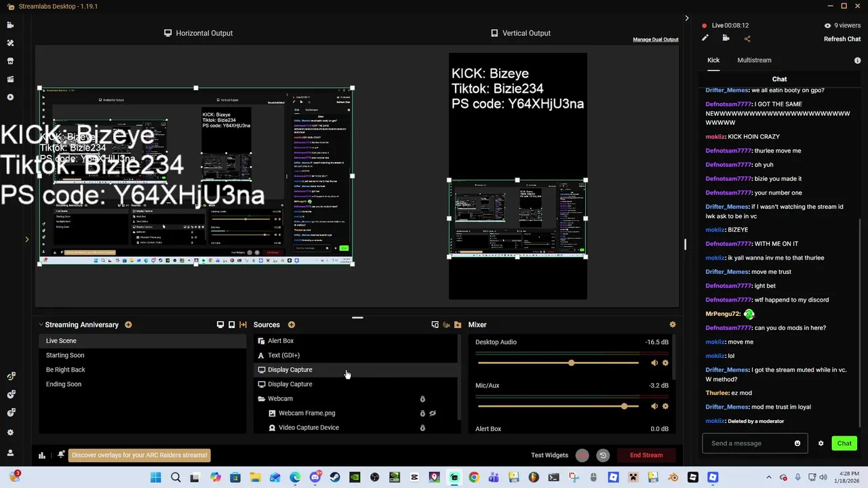The width and height of the screenshot is (868, 488).
Task: Toggle lock on Video Capture Device
Action: pos(422,428)
